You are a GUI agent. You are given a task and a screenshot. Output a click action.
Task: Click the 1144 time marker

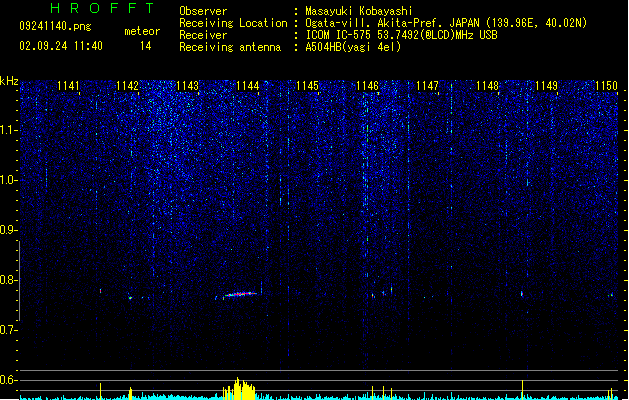(x=248, y=86)
